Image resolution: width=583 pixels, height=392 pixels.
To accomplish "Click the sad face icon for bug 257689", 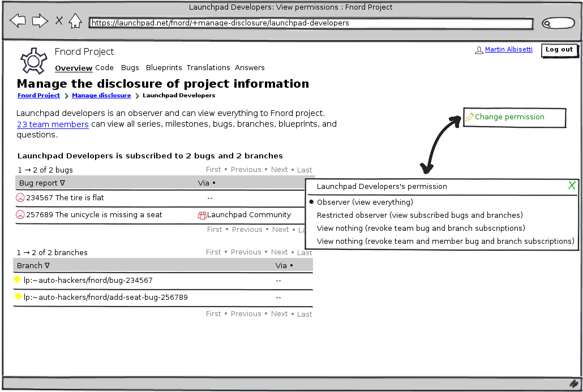I will (x=20, y=215).
